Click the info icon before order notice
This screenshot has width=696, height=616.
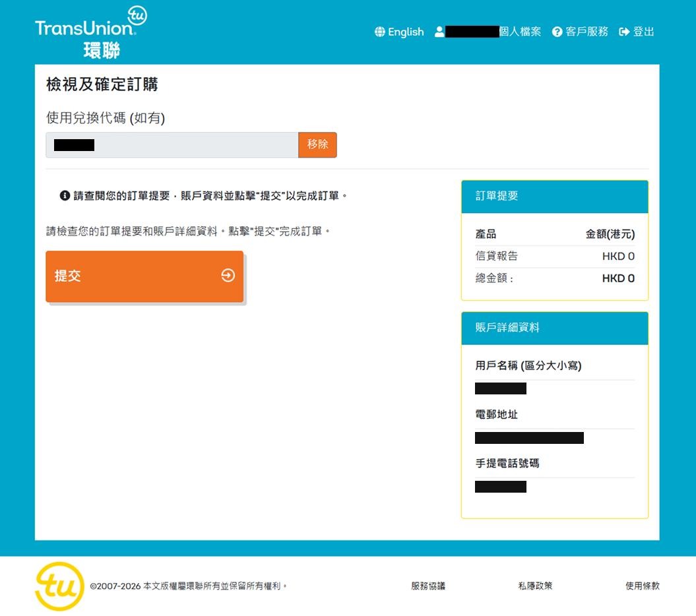(65, 195)
